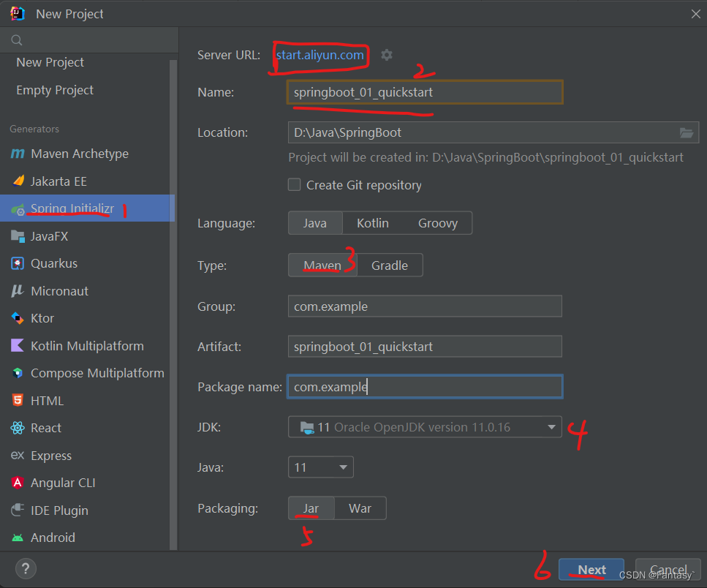
Task: Click the Android robot icon
Action: 18,538
